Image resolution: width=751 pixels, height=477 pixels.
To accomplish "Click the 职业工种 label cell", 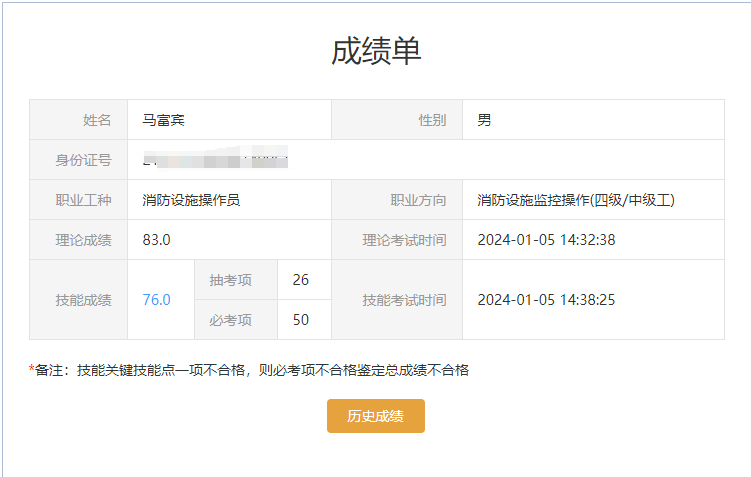I will click(x=79, y=200).
